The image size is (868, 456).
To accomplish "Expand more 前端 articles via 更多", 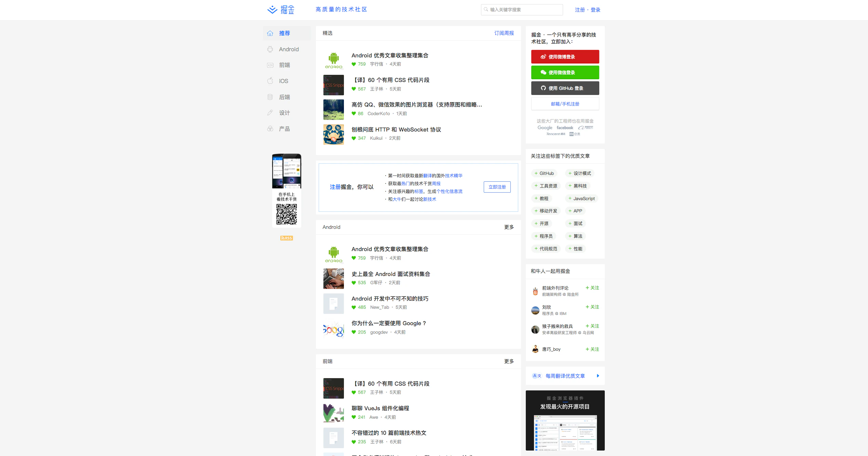I will point(509,361).
